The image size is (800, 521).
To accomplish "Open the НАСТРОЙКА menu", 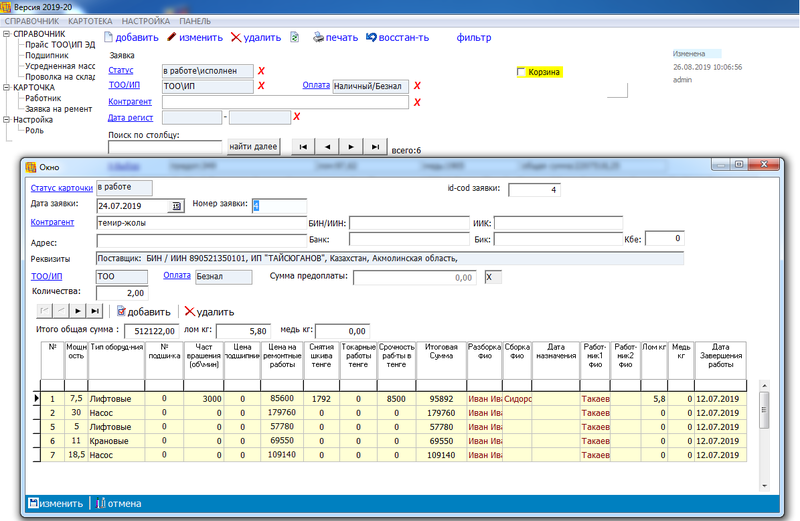I will pos(145,21).
